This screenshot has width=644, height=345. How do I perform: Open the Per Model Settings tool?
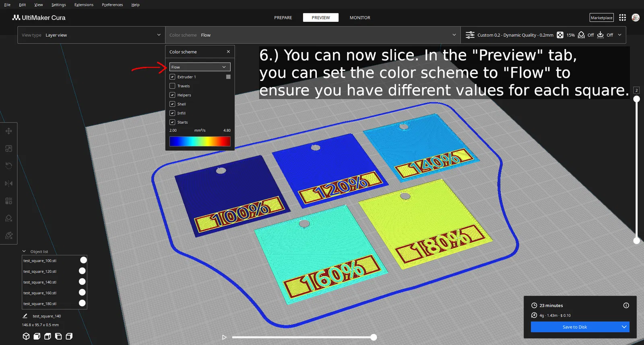click(x=8, y=201)
